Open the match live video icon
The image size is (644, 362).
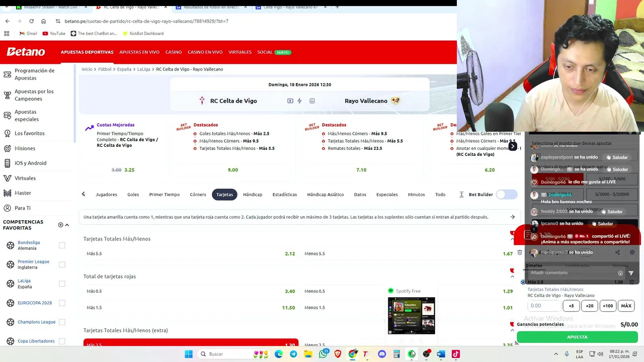(x=290, y=101)
